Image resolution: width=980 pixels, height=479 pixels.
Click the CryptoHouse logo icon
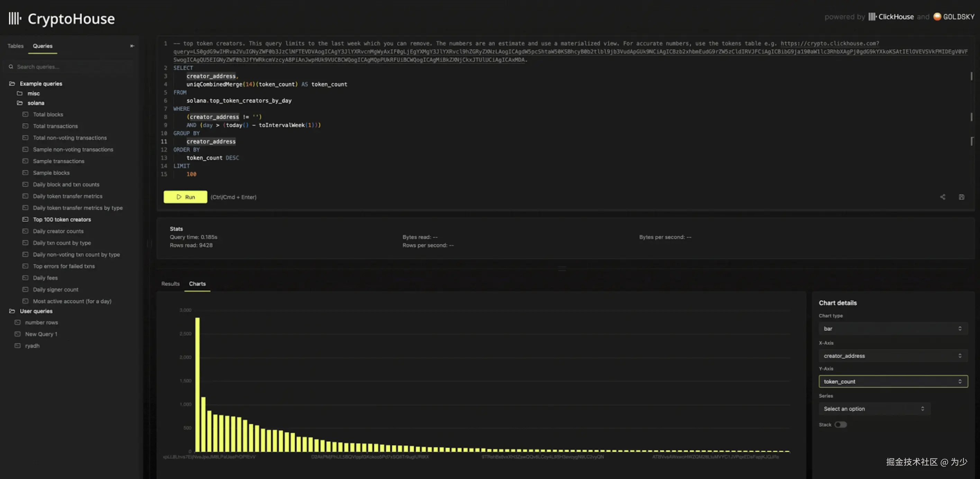pyautogui.click(x=15, y=18)
